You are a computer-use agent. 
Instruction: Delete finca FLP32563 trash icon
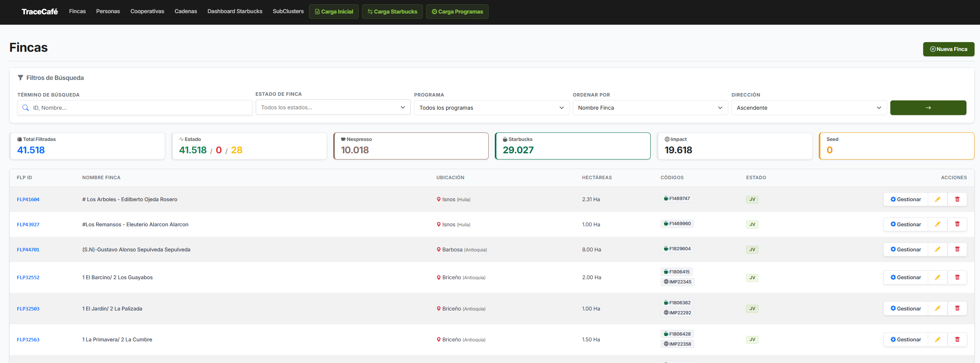pos(957,339)
